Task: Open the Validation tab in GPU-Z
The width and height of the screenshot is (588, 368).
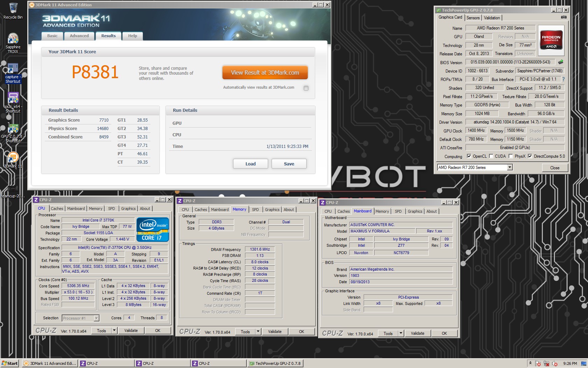Action: coord(492,18)
